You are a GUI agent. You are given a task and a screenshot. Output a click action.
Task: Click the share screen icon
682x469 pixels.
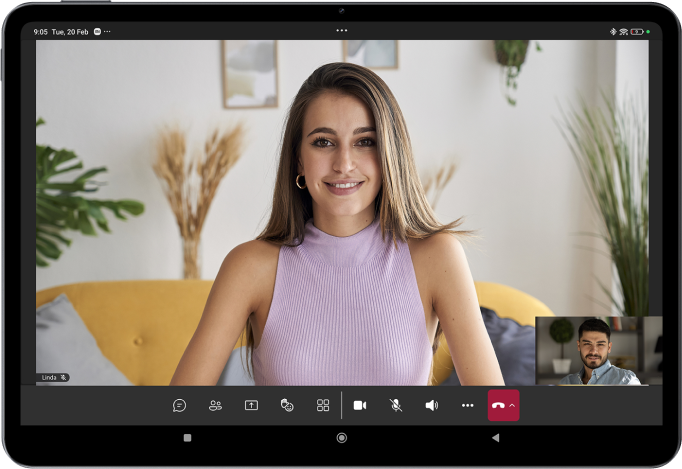[251, 405]
